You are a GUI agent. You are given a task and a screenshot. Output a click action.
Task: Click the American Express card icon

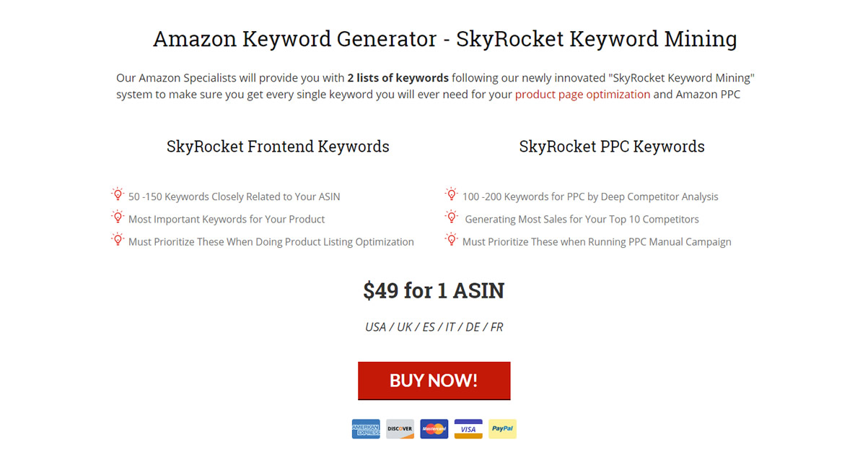pos(366,429)
